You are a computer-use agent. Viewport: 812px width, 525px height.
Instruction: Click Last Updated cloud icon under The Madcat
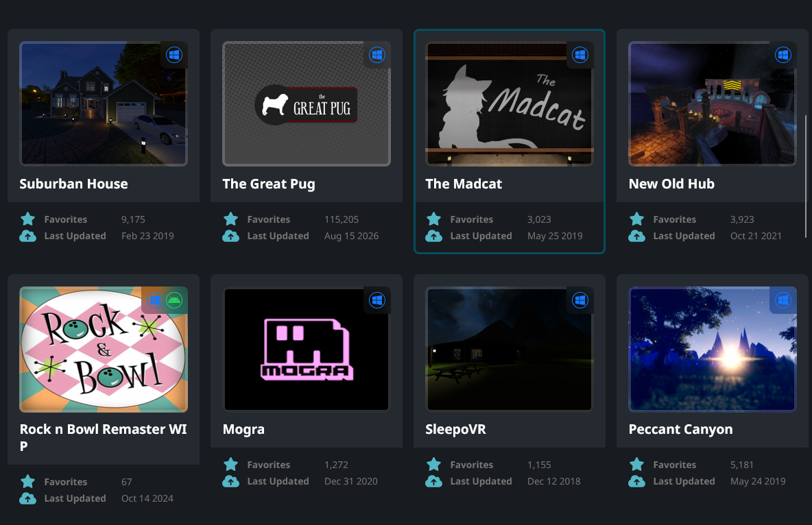pos(434,236)
